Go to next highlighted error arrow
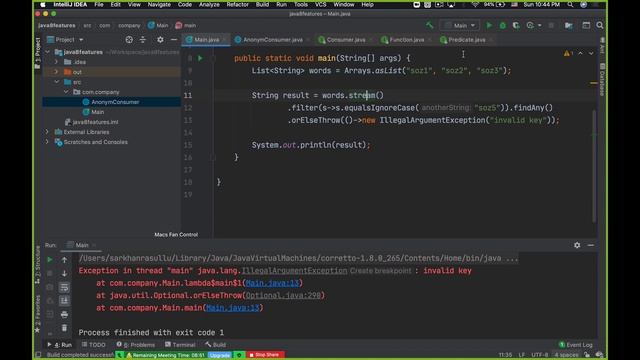The image size is (640, 360). pos(591,53)
